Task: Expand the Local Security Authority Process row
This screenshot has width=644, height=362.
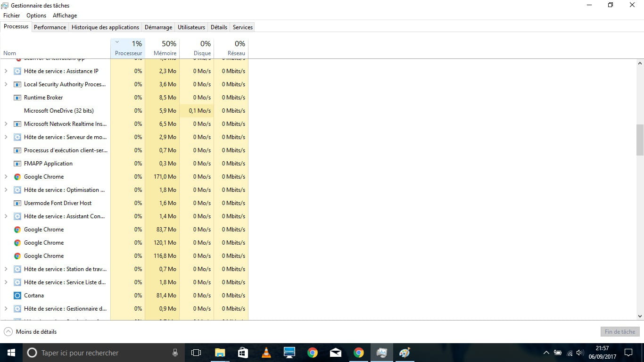Action: [6, 84]
